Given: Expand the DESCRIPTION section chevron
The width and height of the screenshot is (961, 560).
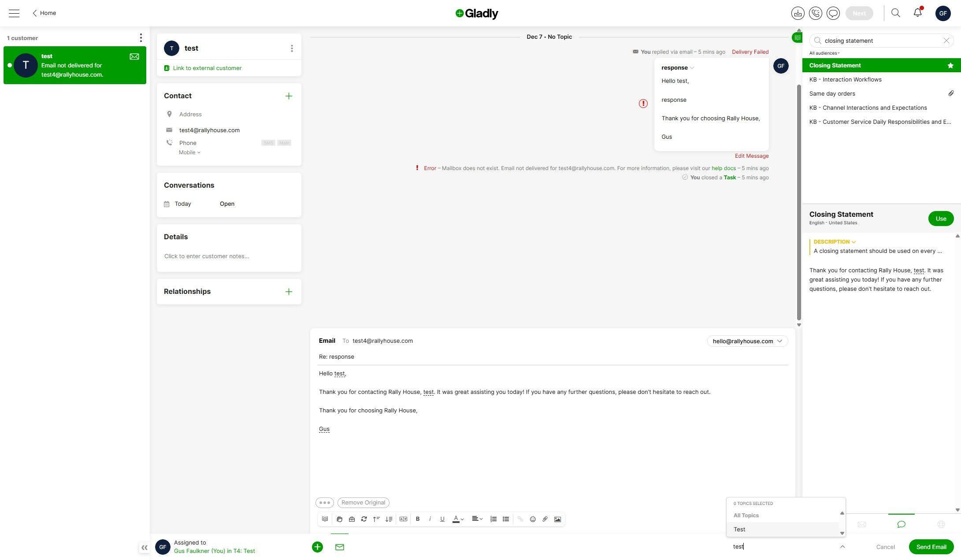Looking at the screenshot, I should pos(854,242).
